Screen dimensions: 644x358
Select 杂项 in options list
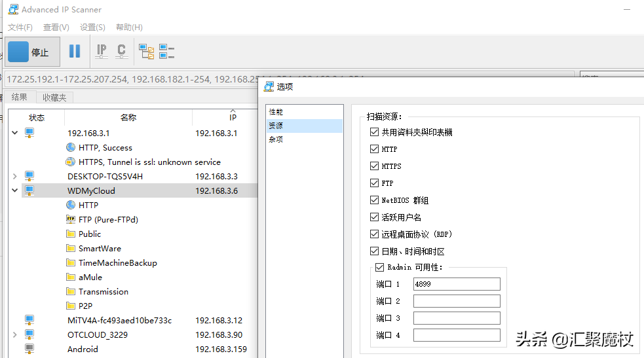(304, 139)
